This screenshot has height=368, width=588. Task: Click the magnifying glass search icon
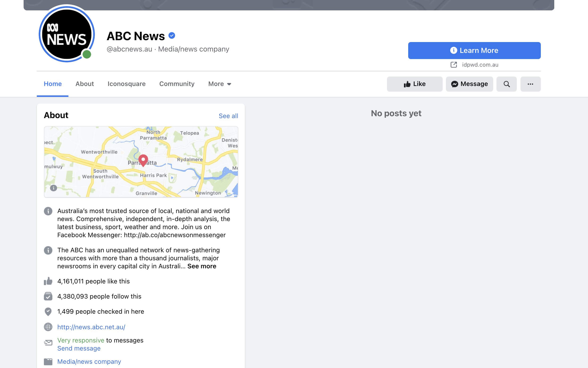[x=507, y=84]
